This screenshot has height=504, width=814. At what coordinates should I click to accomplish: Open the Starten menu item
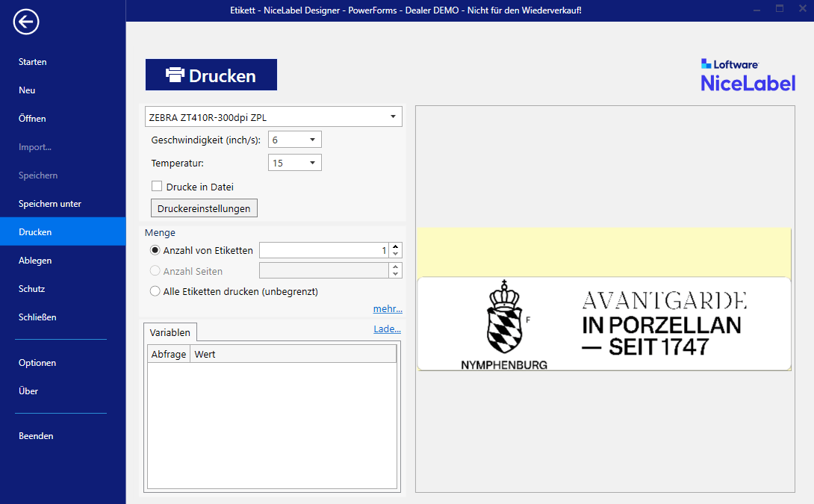pos(33,62)
